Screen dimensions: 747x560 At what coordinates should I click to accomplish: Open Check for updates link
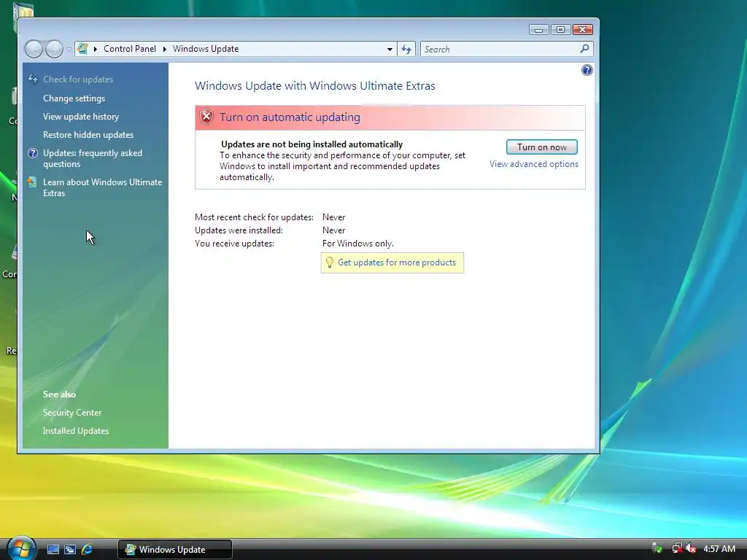78,79
